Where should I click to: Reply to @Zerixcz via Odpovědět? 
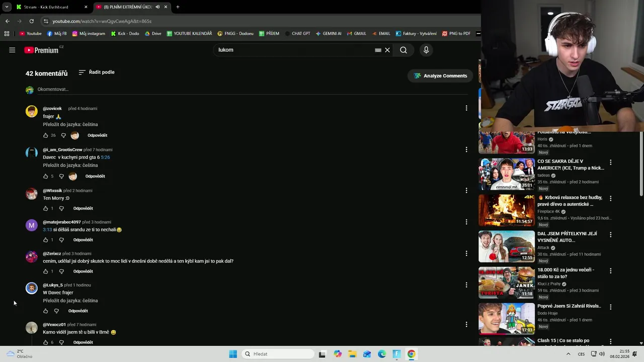pos(83,271)
